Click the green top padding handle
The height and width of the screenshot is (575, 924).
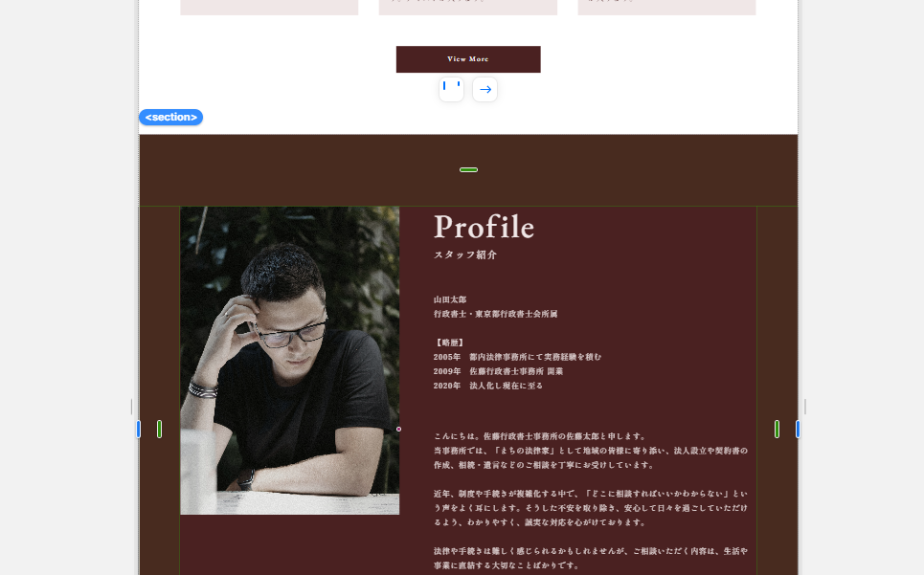point(468,170)
